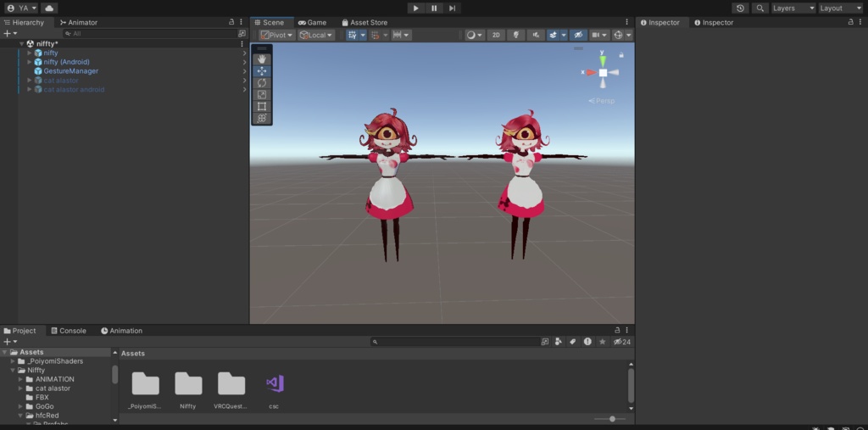This screenshot has width=868, height=430.
Task: Open the Layers dropdown
Action: (793, 8)
